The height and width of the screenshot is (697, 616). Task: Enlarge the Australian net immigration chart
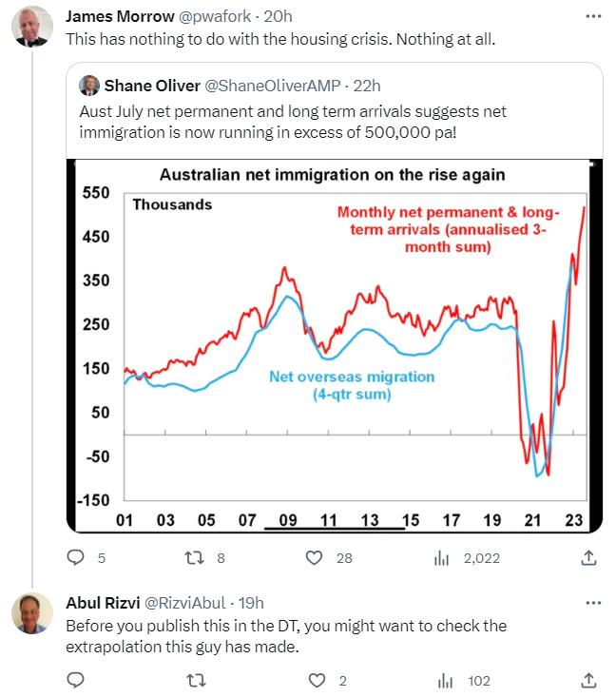tap(334, 347)
